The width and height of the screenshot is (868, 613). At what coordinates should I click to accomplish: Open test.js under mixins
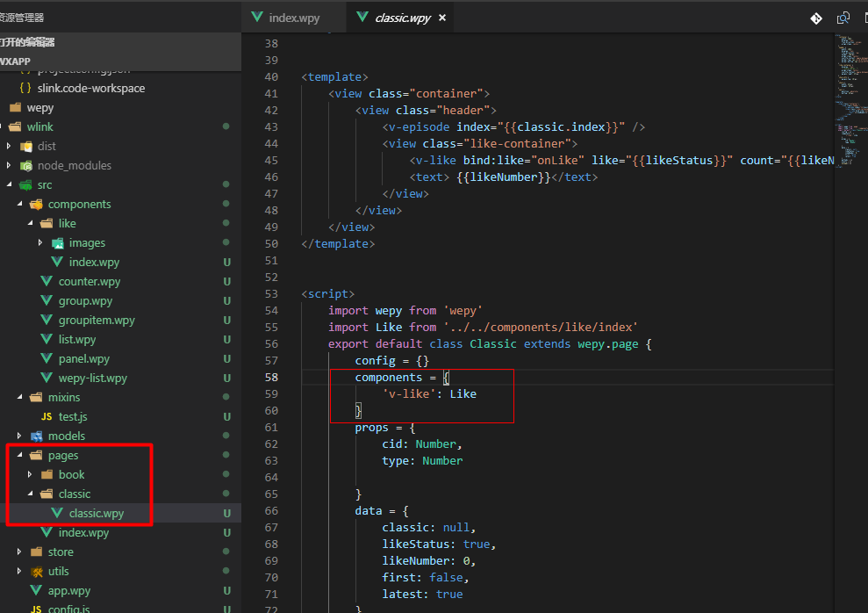click(73, 416)
